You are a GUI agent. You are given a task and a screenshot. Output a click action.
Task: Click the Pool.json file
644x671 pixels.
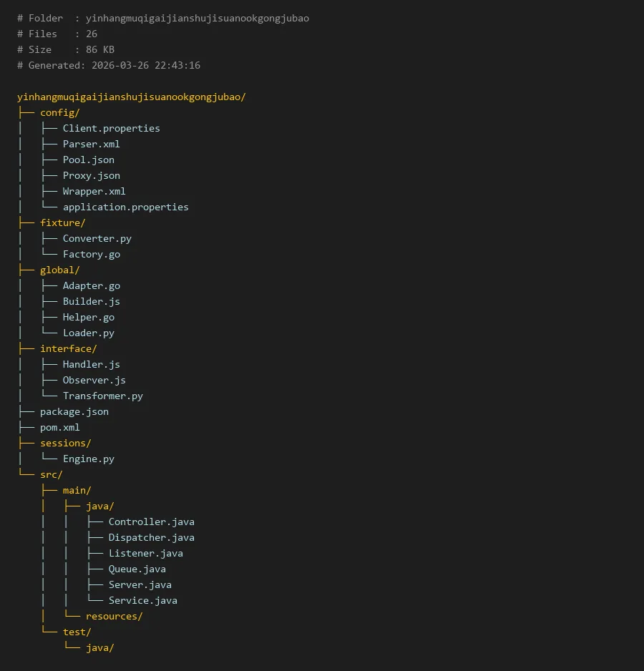(88, 160)
